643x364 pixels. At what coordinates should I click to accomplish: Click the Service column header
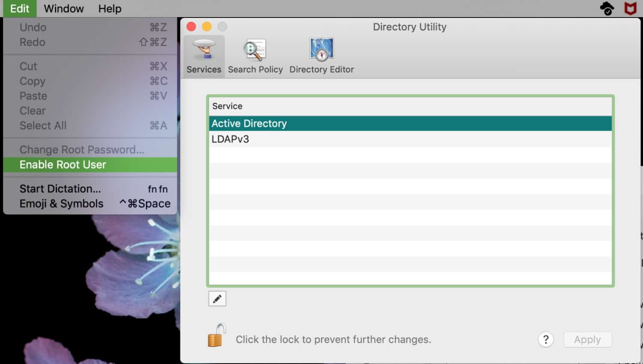pyautogui.click(x=410, y=106)
